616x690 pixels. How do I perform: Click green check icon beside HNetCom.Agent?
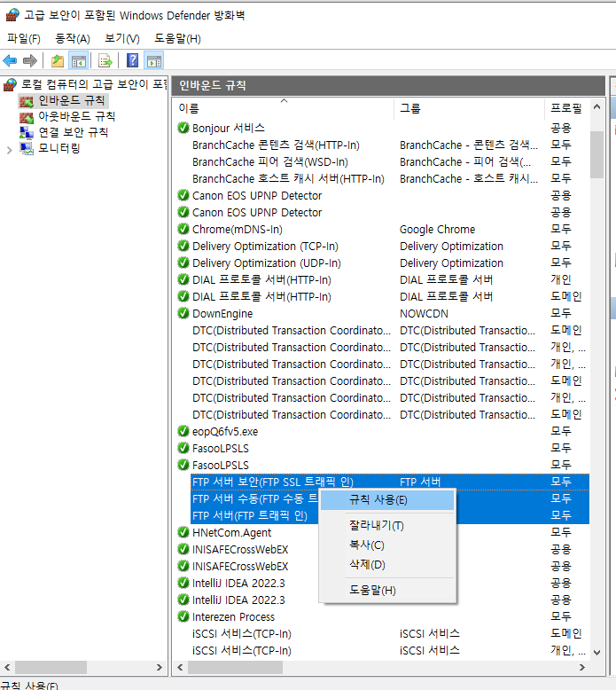[183, 532]
